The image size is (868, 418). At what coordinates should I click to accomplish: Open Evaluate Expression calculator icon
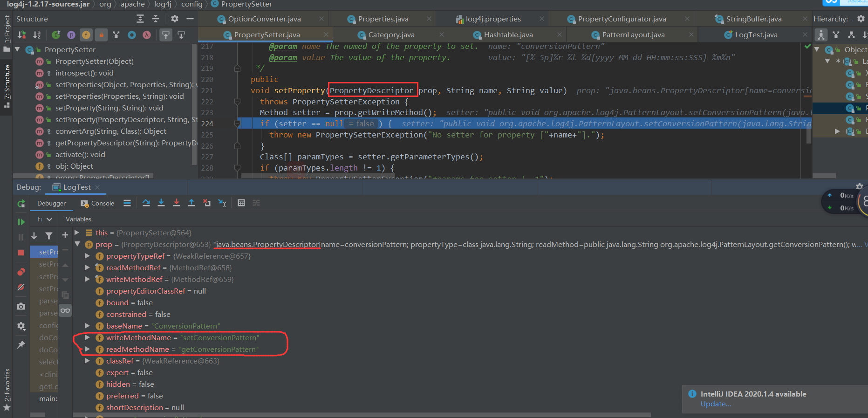click(241, 203)
